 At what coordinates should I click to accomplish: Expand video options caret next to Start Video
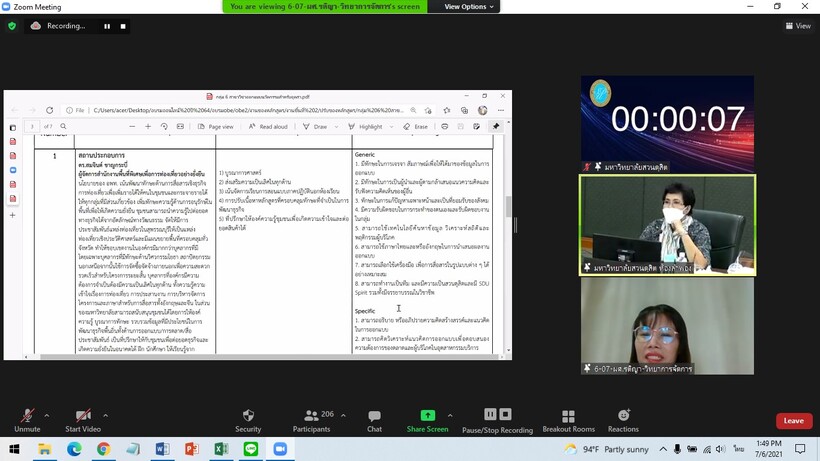(x=106, y=416)
